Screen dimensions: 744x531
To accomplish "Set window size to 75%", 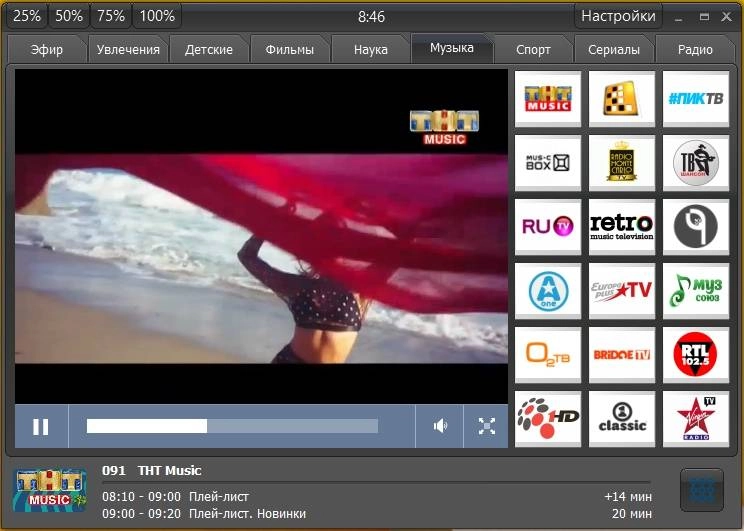I will tap(111, 16).
